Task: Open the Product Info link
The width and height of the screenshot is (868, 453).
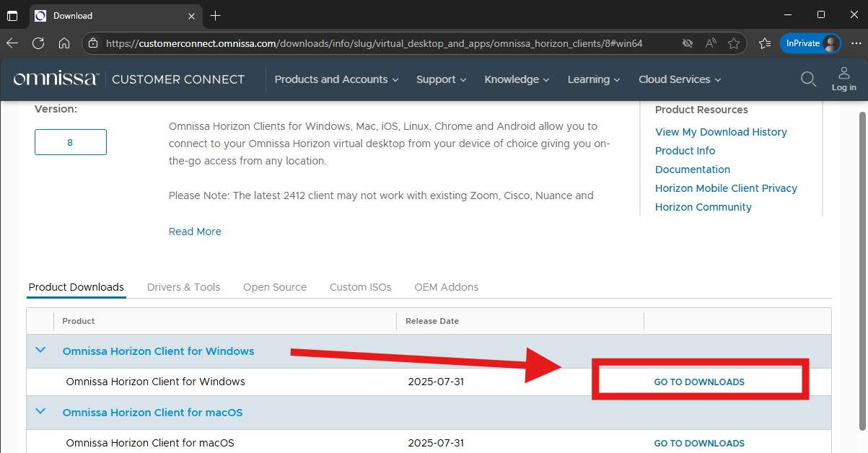Action: tap(685, 151)
